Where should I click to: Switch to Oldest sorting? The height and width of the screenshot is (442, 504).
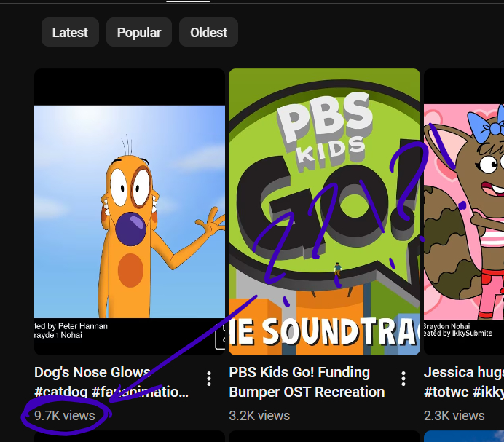coord(208,33)
